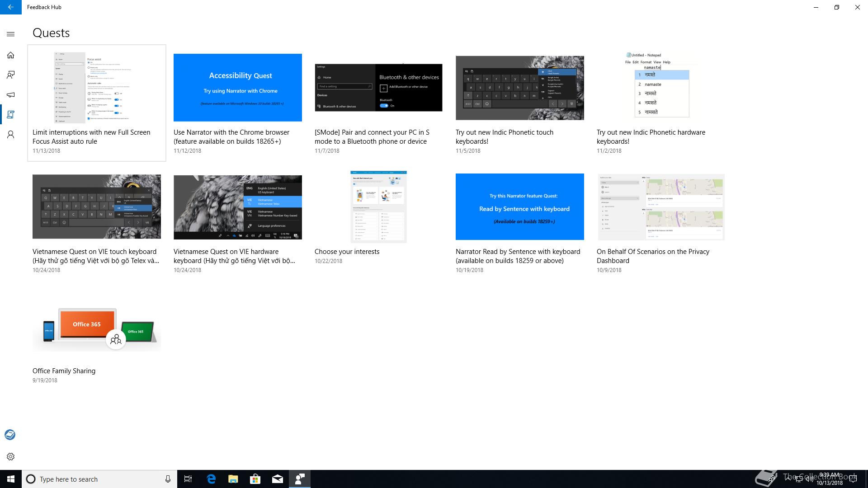Viewport: 868px width, 488px height.
Task: Open the hamburger navigation menu
Action: point(11,34)
